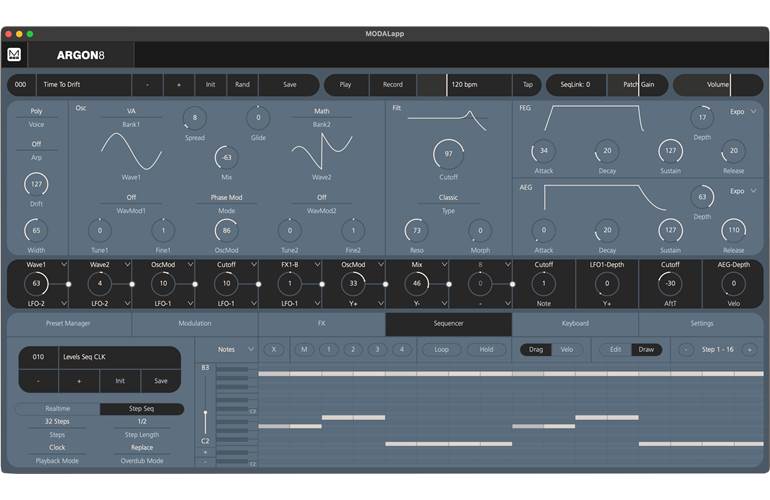770x500 pixels.
Task: Click the Time To Drift patch name field
Action: coord(84,84)
